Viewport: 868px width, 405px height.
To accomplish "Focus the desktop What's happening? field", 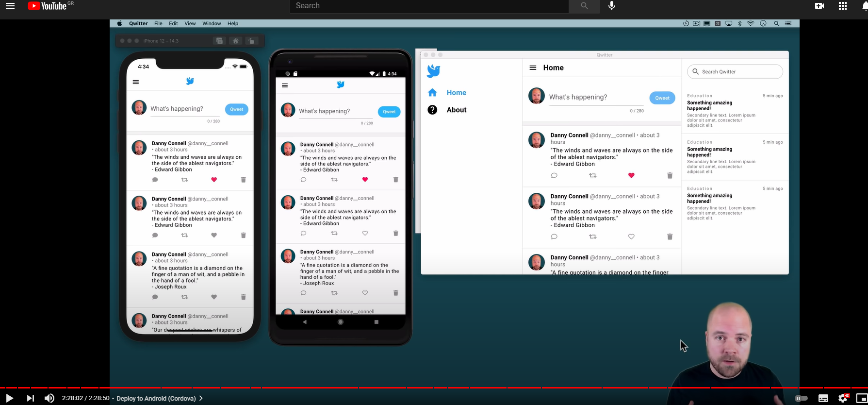I will click(596, 97).
